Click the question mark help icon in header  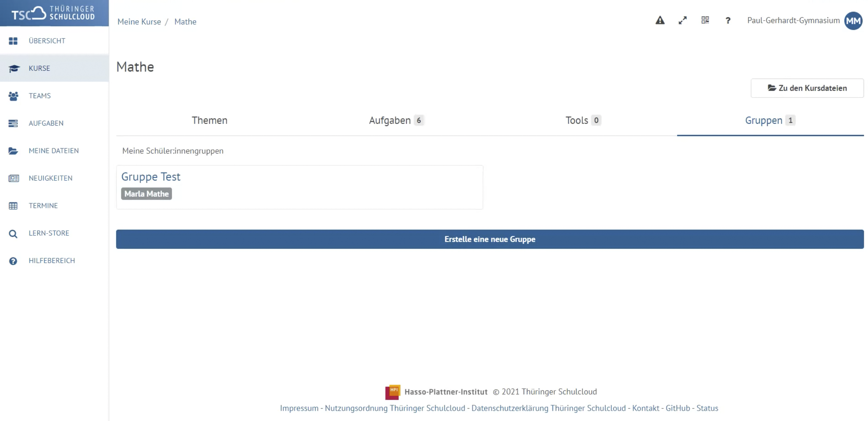click(x=728, y=21)
